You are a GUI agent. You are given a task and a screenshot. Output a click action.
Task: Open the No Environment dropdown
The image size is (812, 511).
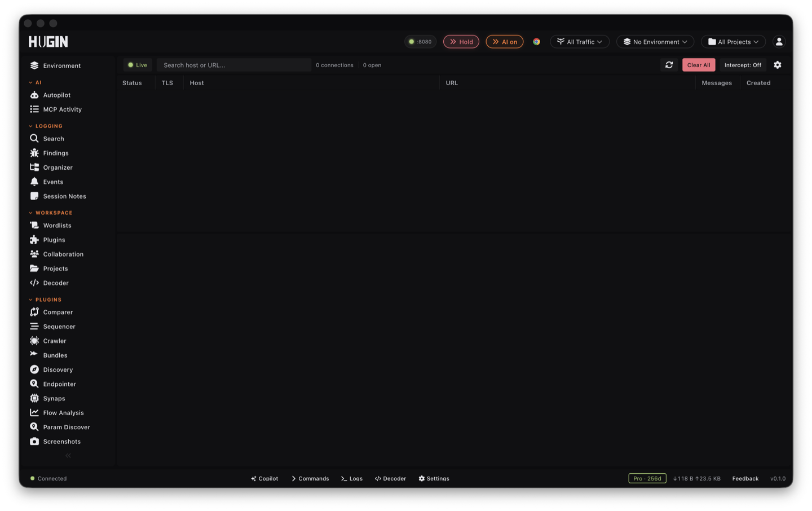coord(655,42)
